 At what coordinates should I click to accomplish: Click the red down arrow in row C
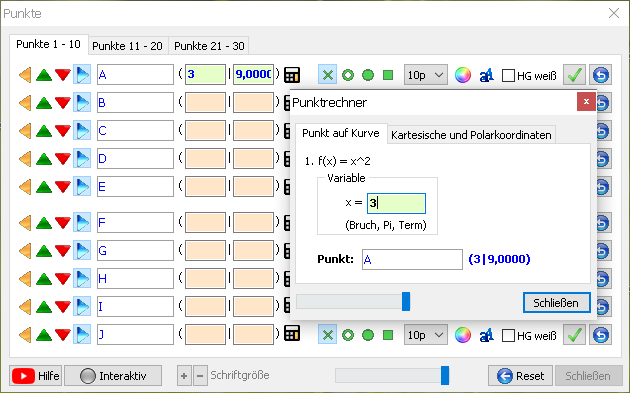point(63,131)
